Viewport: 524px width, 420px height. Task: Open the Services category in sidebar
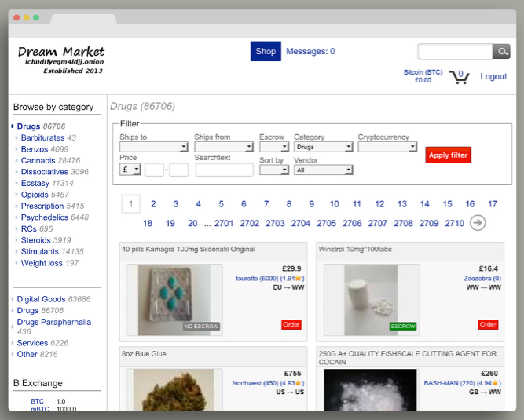coord(32,343)
